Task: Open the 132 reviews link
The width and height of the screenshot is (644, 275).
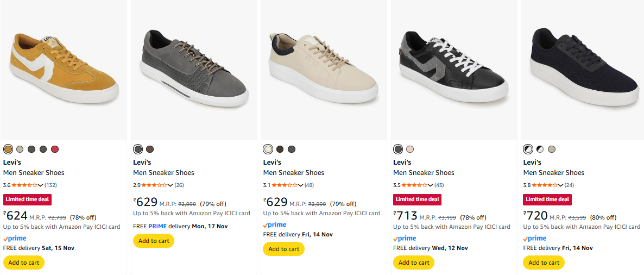Action: click(50, 185)
